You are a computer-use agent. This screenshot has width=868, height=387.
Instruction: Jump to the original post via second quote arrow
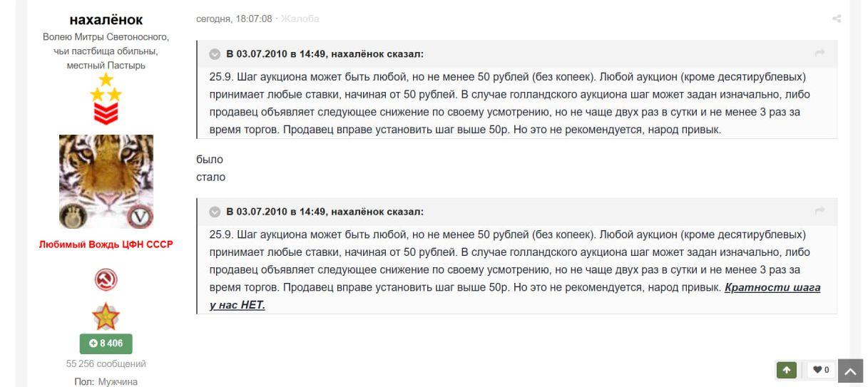820,211
